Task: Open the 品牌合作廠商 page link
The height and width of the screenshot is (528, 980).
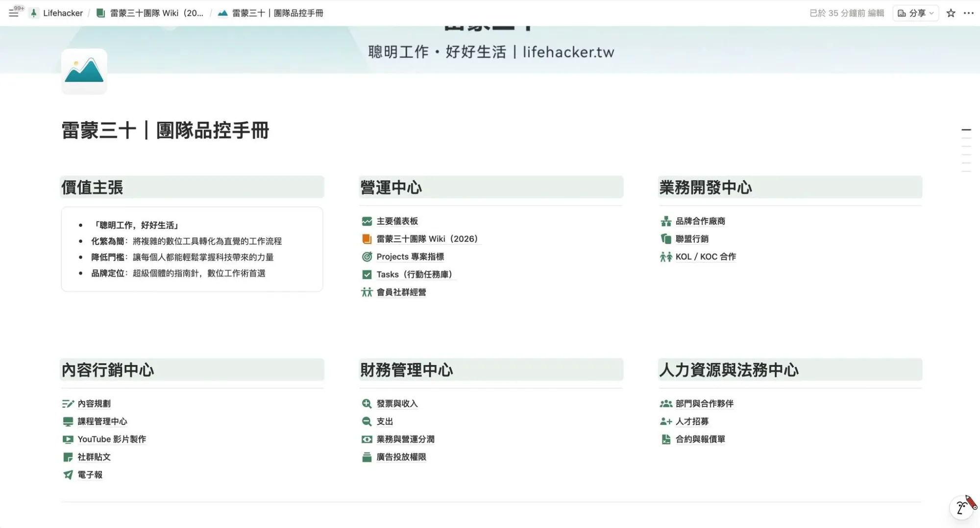Action: (700, 221)
